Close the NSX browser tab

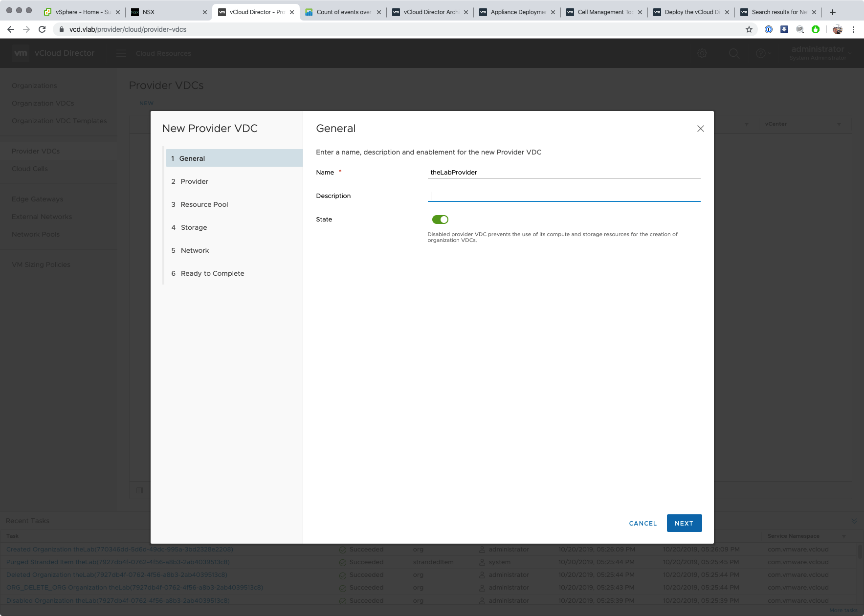pyautogui.click(x=204, y=12)
